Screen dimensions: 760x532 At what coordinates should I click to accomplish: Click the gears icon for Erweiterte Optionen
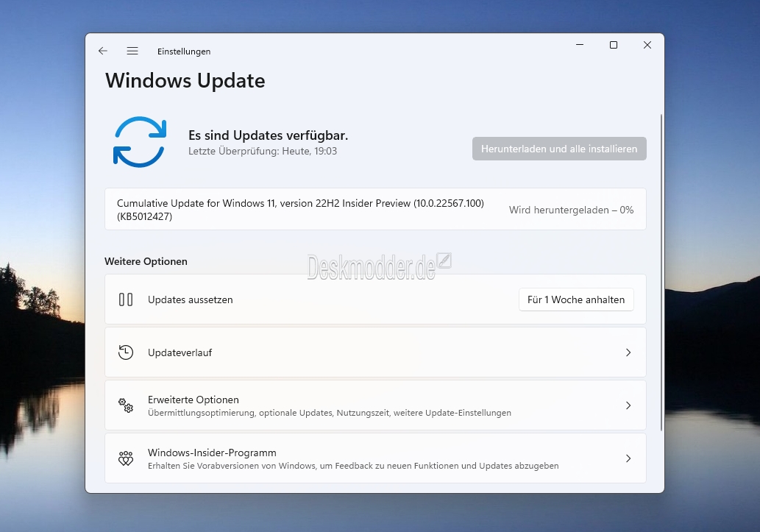[x=126, y=405]
